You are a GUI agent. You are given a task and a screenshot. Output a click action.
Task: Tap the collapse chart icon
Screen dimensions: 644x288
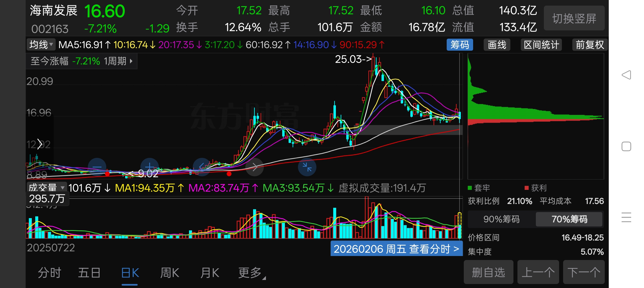coord(307,167)
